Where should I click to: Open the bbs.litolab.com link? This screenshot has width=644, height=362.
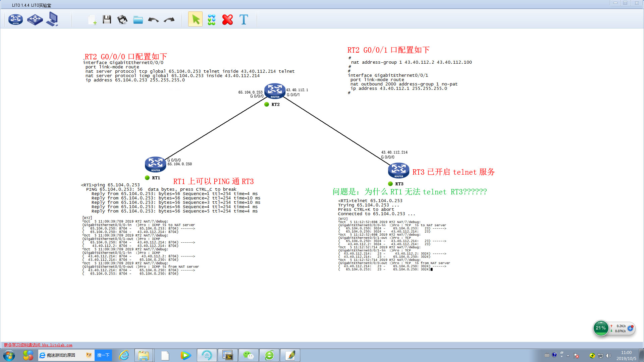[x=57, y=345]
